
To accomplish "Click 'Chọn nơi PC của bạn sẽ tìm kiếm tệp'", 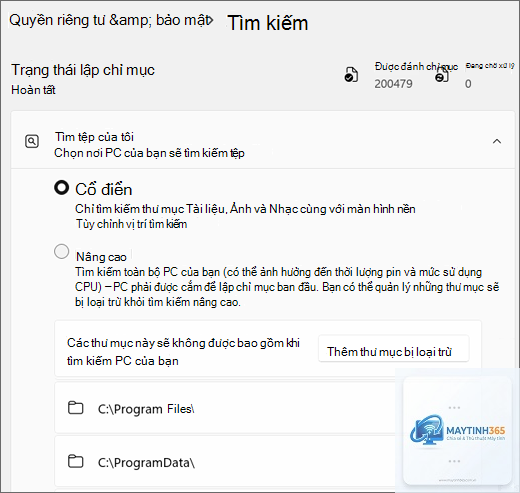I will click(149, 153).
